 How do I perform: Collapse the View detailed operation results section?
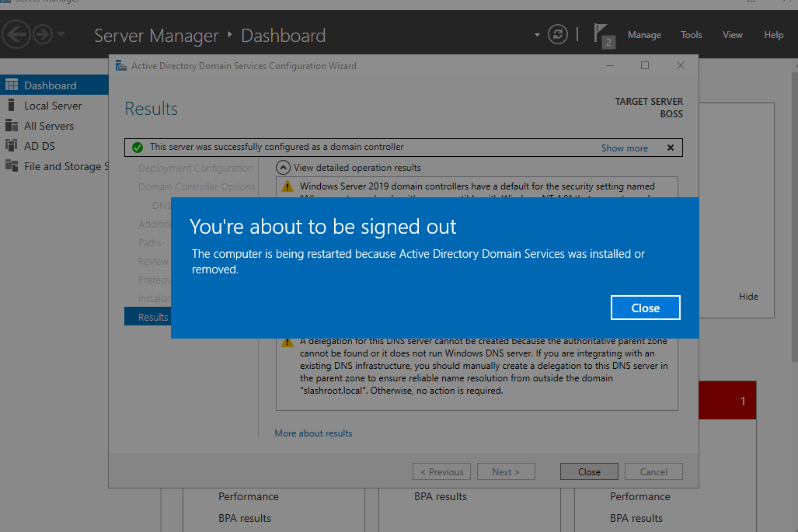(284, 167)
